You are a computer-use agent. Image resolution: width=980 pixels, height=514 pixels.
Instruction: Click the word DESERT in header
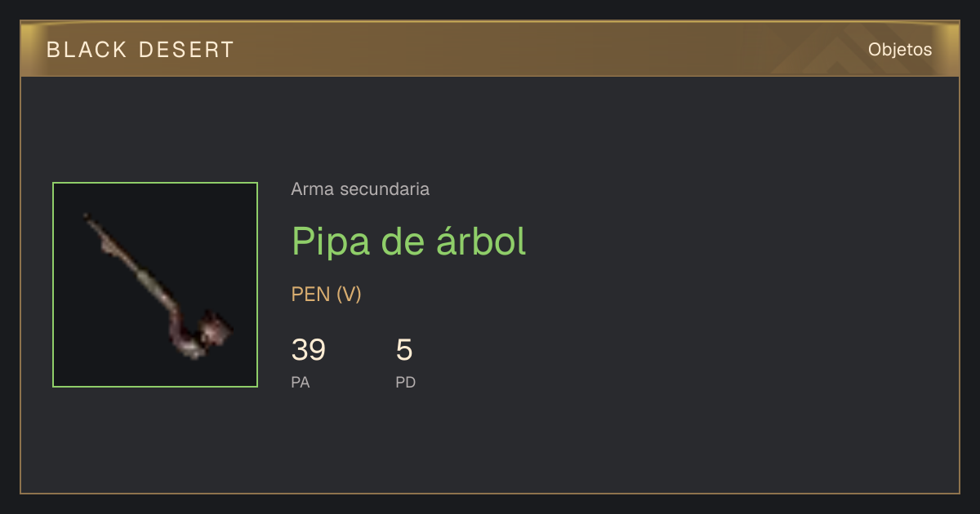click(187, 50)
